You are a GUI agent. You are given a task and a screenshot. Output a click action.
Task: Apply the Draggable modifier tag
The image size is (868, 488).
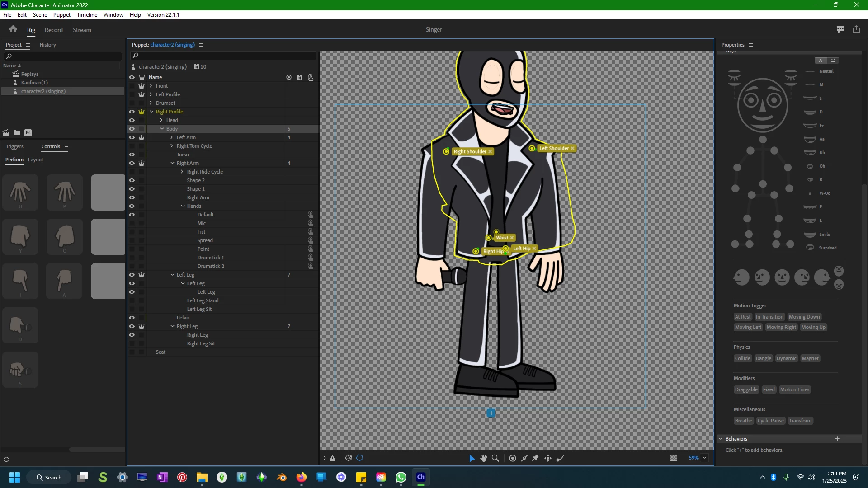pyautogui.click(x=746, y=389)
